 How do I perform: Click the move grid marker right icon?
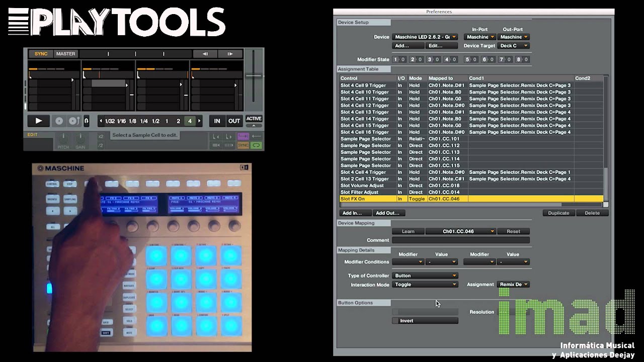[229, 136]
